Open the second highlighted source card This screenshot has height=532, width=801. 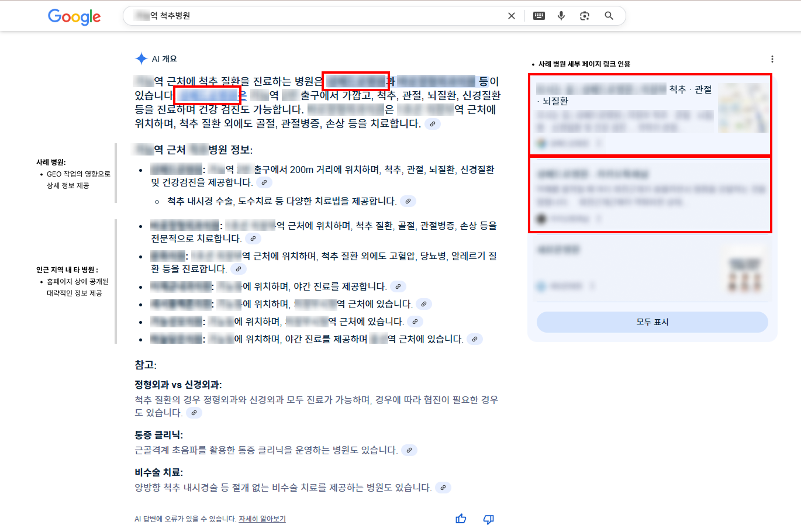(x=650, y=195)
